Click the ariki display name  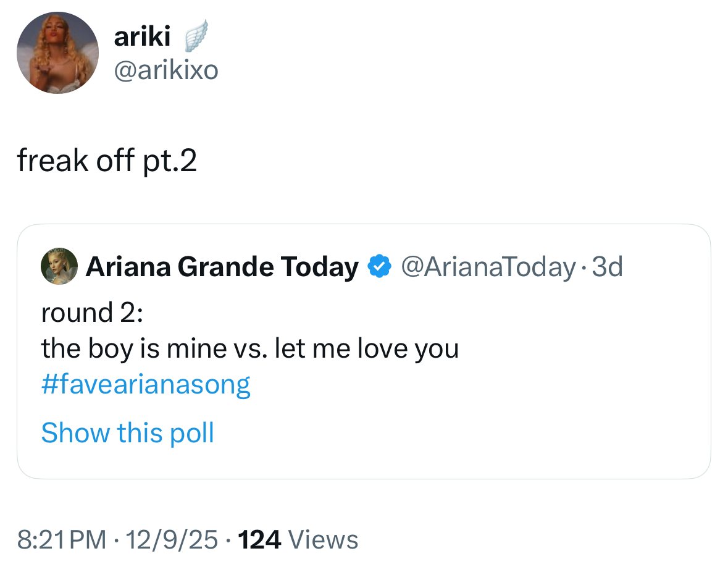pos(142,37)
